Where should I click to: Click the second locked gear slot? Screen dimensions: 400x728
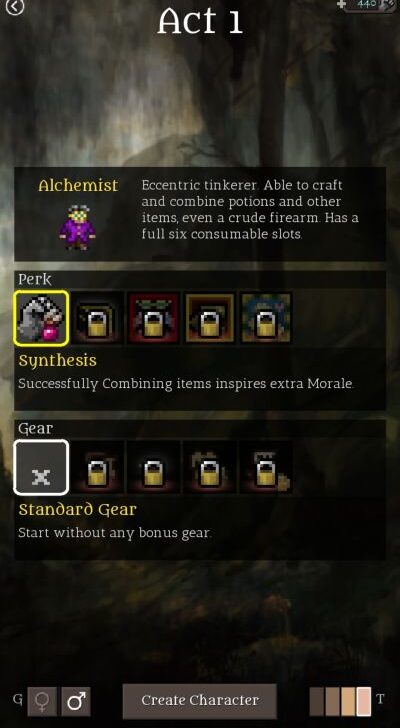[98, 468]
